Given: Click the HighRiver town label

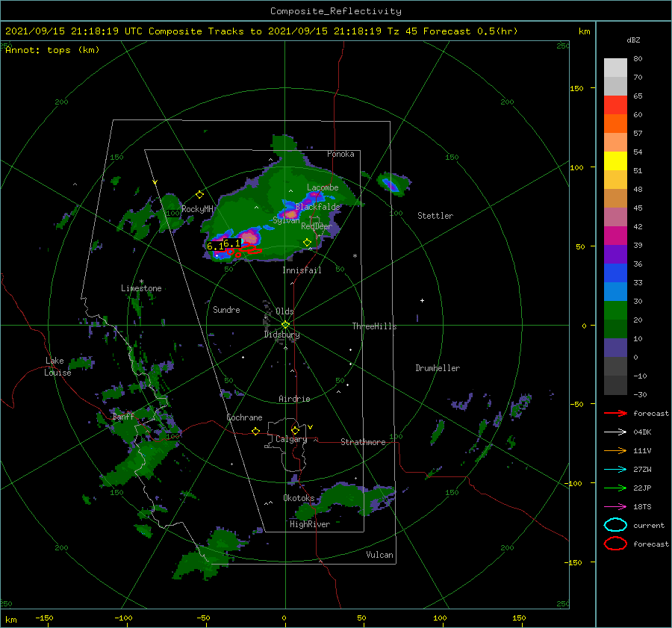Looking at the screenshot, I should click(x=310, y=524).
